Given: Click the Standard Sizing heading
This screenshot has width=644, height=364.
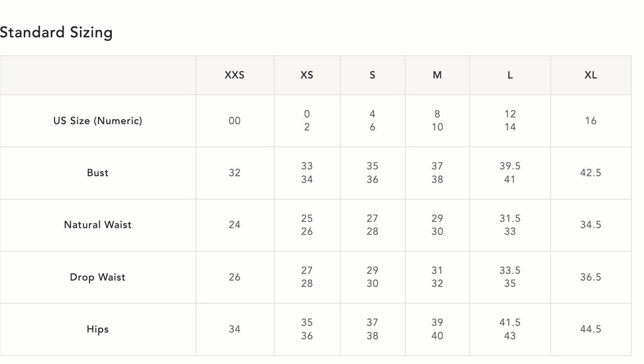Looking at the screenshot, I should point(56,32).
